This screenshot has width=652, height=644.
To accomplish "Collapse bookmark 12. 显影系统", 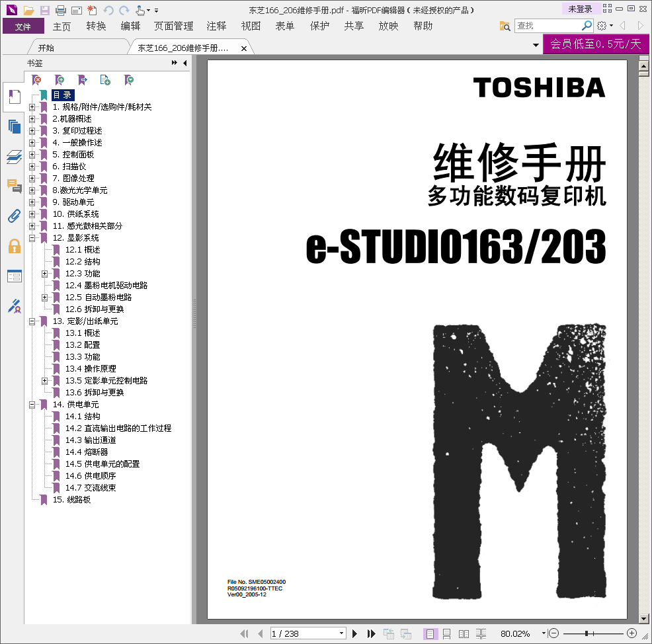I will (32, 238).
